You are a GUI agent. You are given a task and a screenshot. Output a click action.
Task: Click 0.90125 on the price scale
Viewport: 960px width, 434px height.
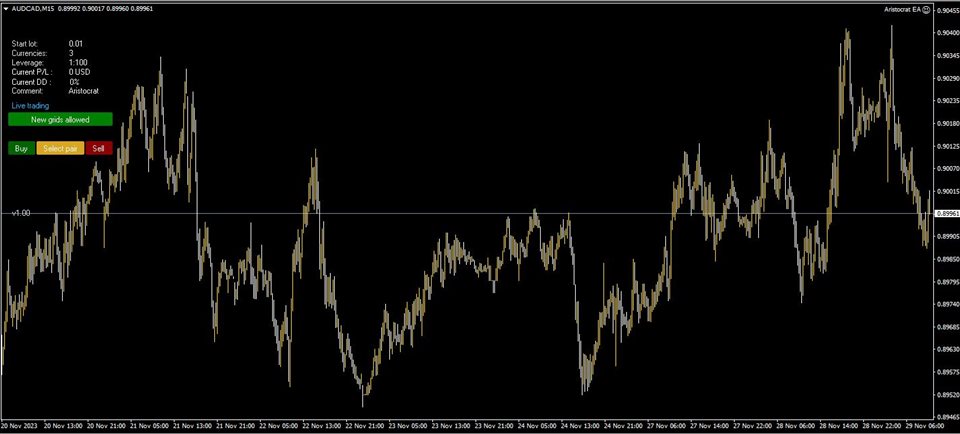947,146
